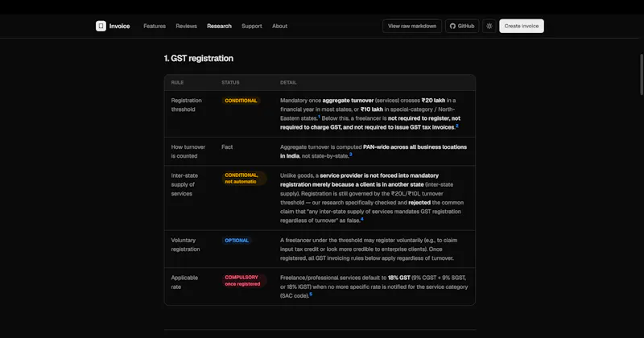
Task: Click the "1. GST registration" heading
Action: tap(199, 58)
